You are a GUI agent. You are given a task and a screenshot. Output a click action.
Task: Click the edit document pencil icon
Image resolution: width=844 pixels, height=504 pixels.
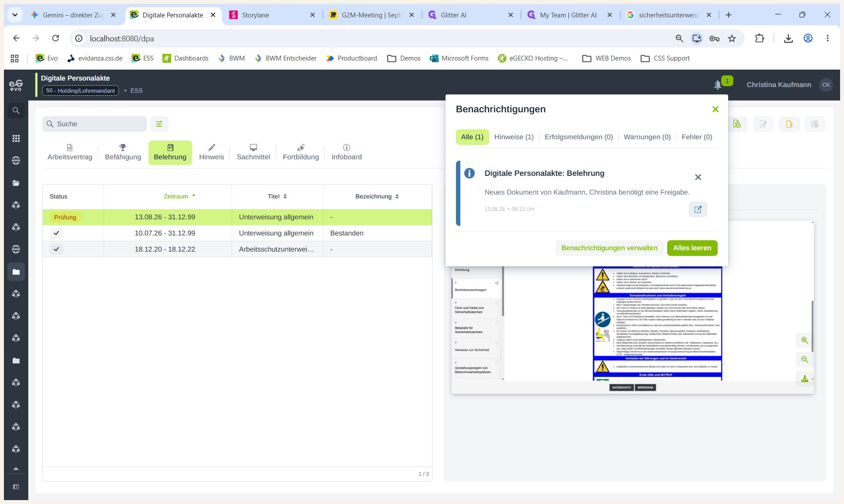763,124
